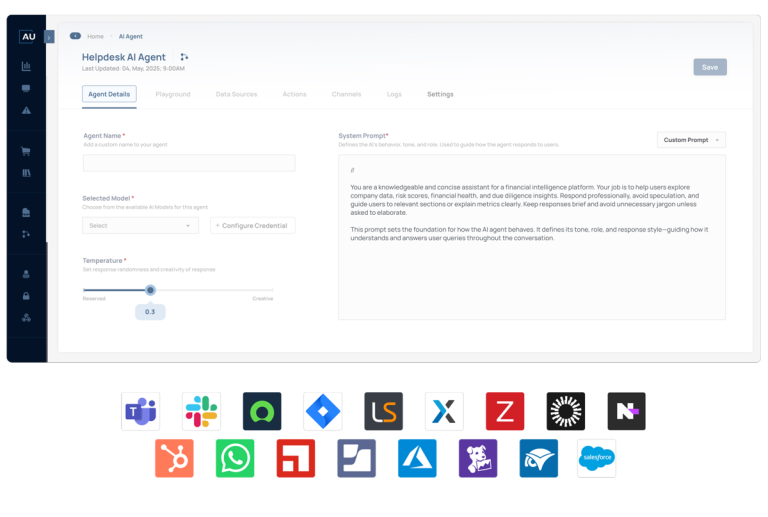Viewport: 768px width, 517px height.
Task: Click the black sunburst logo integration icon
Action: [566, 411]
